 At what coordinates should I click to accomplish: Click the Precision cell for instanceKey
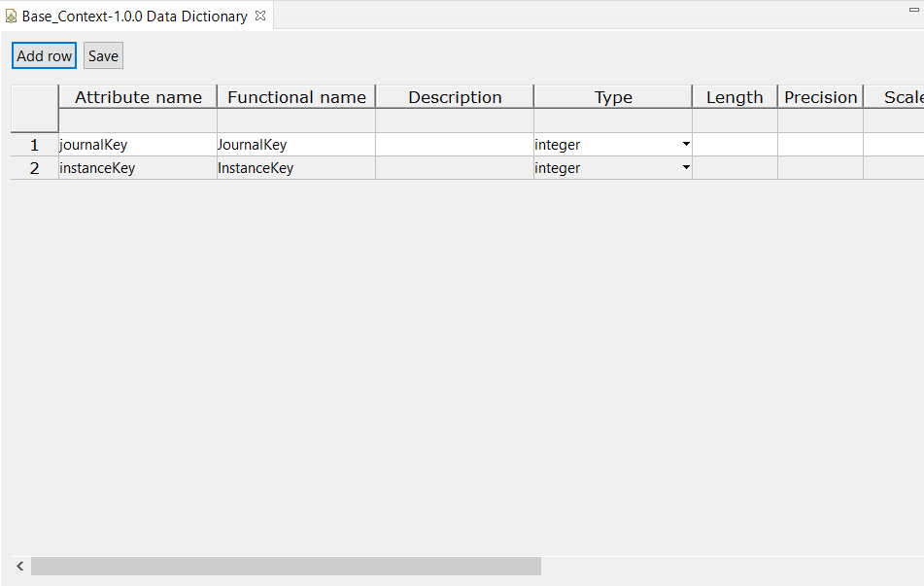tap(820, 168)
